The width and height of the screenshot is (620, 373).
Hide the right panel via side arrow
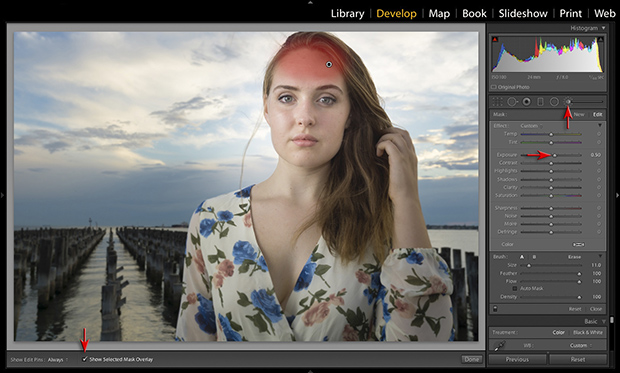(x=617, y=195)
